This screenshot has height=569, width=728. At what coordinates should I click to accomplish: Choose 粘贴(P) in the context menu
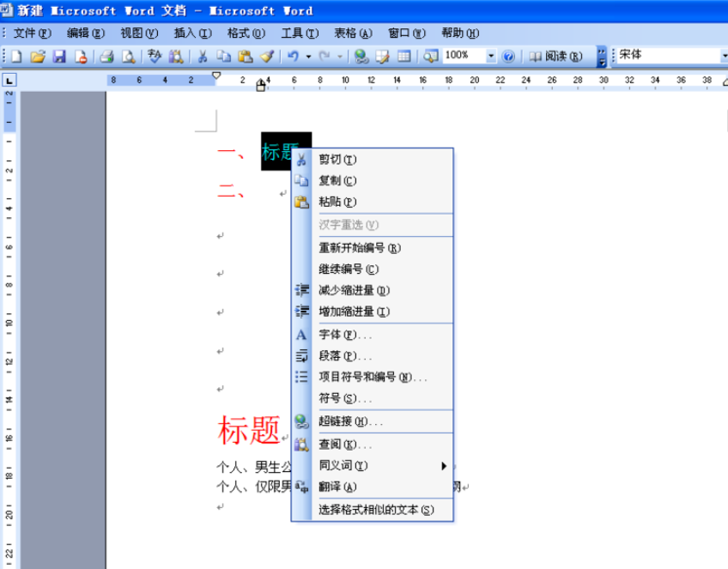(373, 203)
